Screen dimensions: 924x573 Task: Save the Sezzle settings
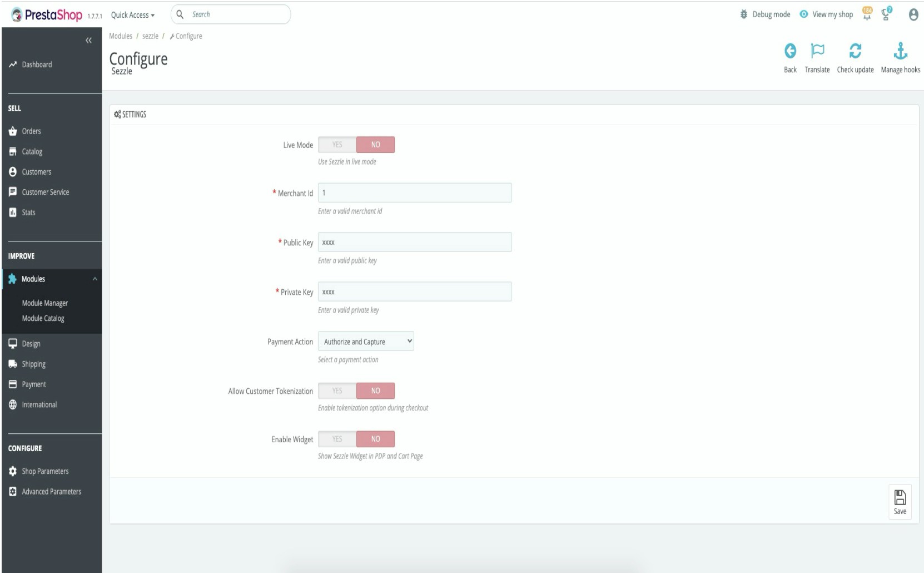pos(900,501)
